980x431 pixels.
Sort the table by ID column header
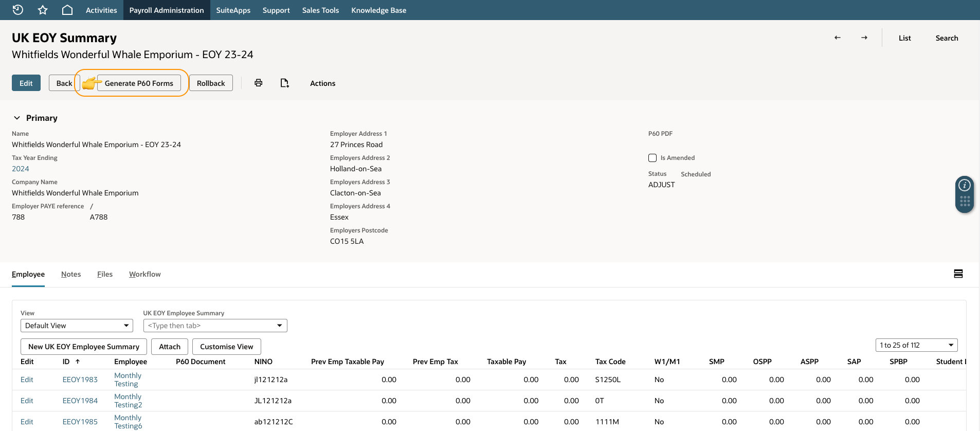(x=66, y=362)
